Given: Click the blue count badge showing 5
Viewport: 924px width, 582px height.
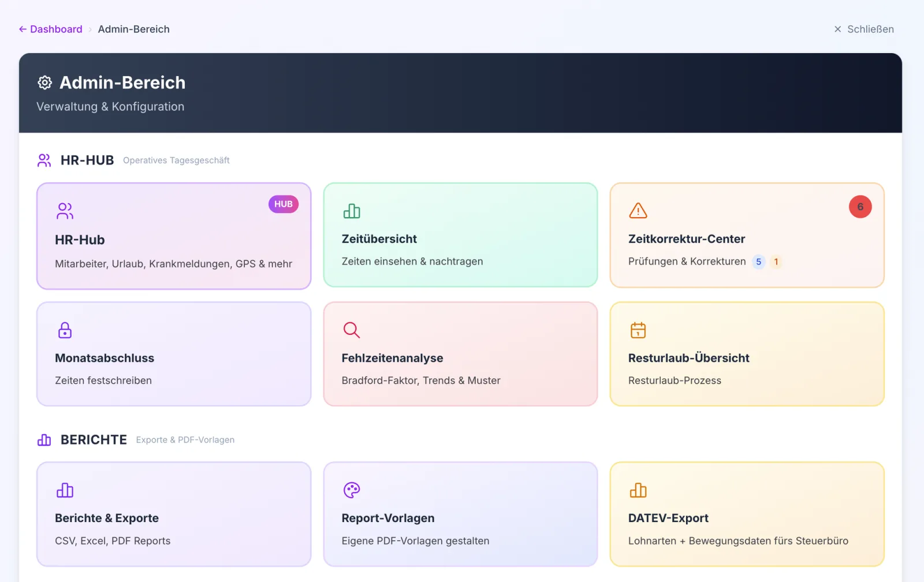Looking at the screenshot, I should 759,262.
